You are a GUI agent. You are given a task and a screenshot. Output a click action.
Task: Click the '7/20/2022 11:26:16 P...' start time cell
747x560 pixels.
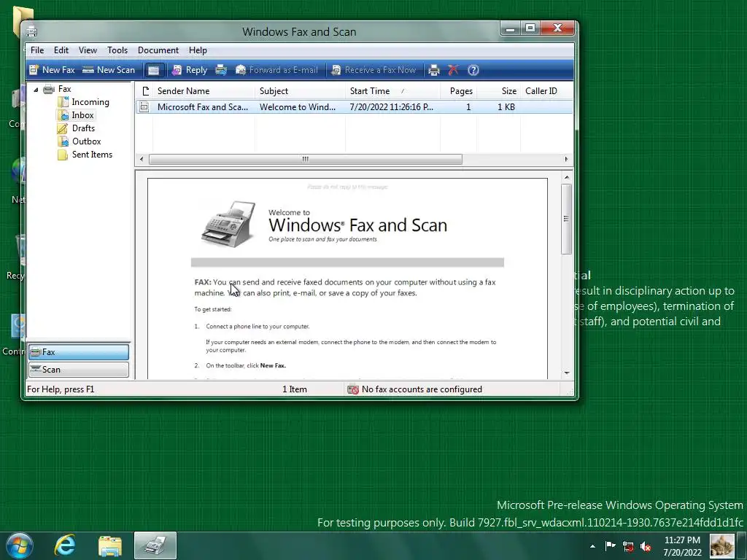tap(391, 107)
